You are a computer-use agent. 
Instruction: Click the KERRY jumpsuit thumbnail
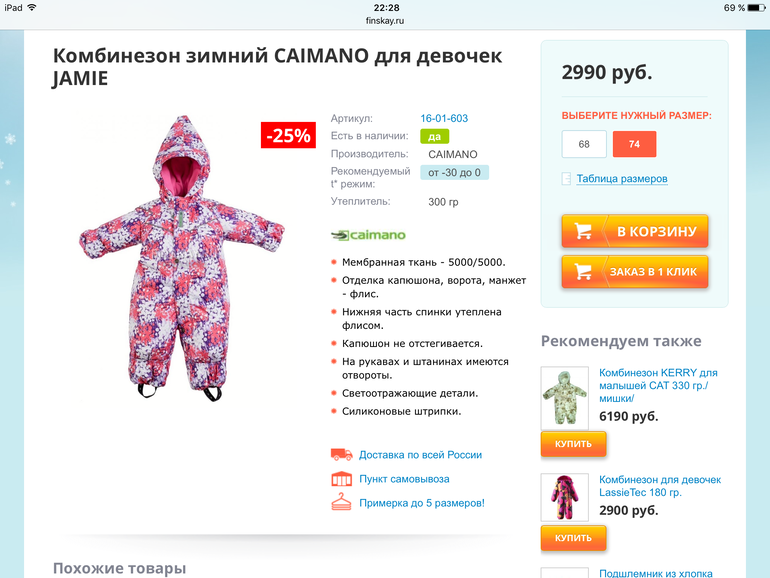click(x=565, y=398)
